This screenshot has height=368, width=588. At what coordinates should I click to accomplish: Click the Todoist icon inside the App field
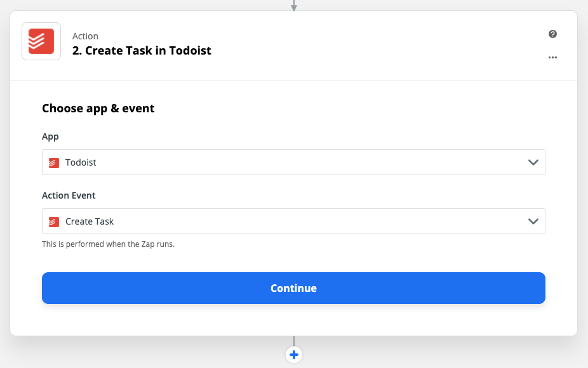(55, 162)
